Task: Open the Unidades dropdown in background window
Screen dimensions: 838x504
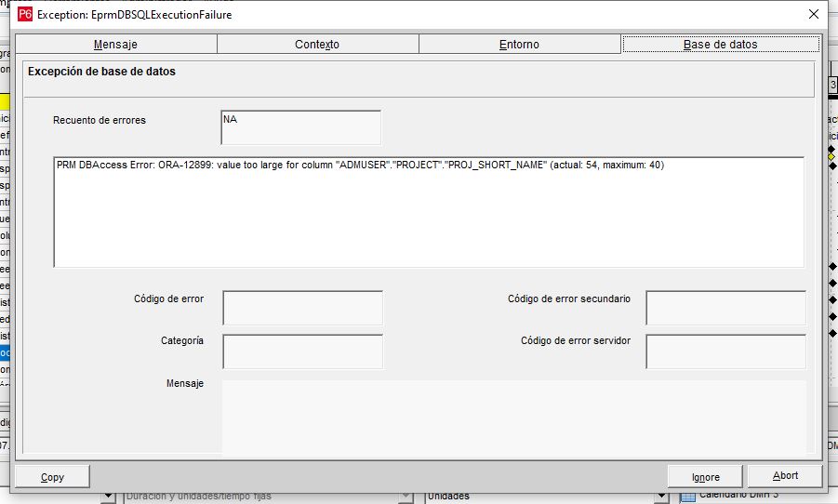Action: click(x=661, y=497)
